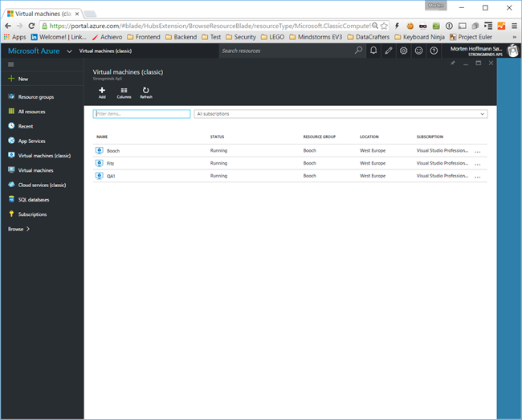This screenshot has height=420, width=522.
Task: Open the Project Euler bookmark
Action: [471, 37]
